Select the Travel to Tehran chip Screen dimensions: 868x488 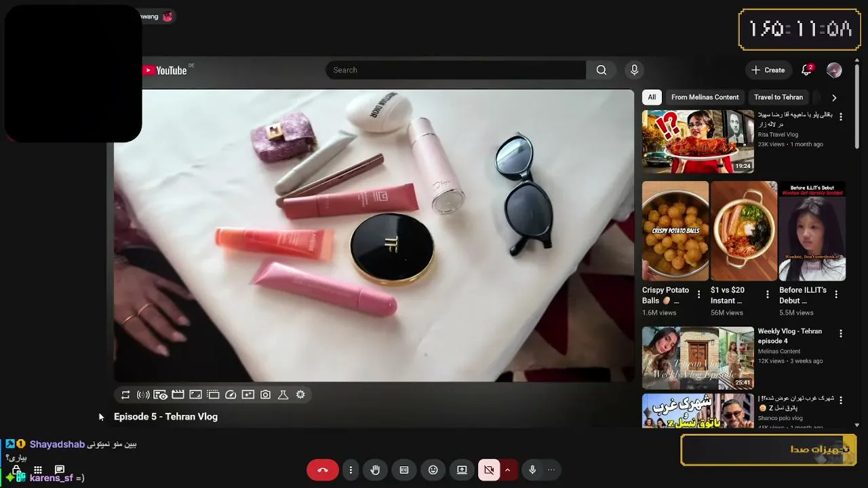[778, 97]
